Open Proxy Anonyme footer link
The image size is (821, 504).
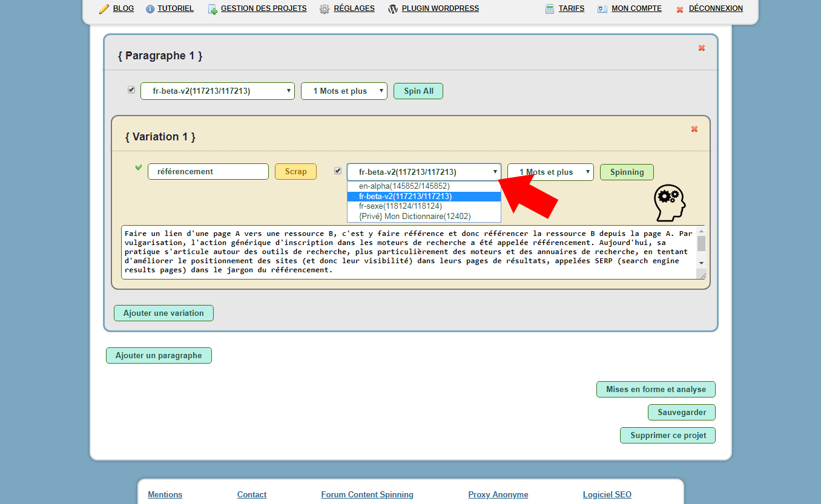498,494
